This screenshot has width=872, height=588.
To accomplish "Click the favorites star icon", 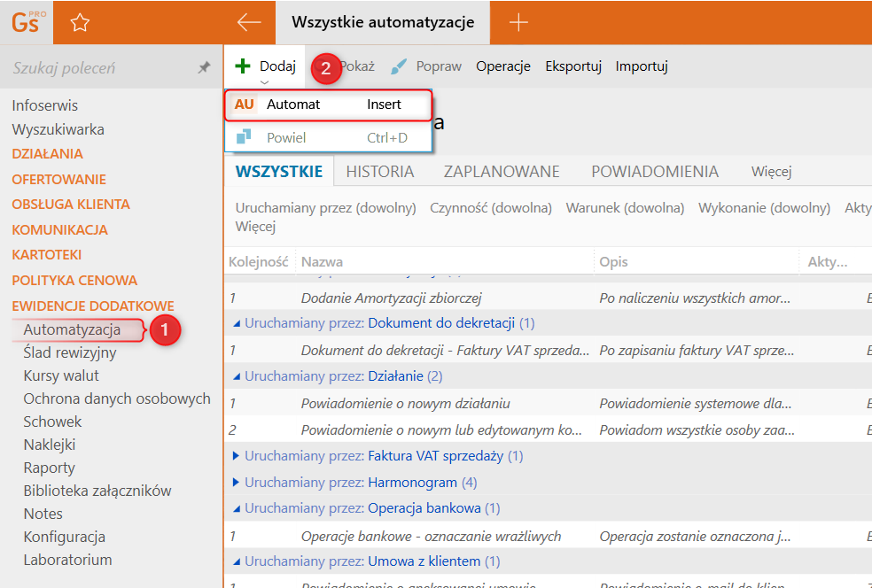I will pyautogui.click(x=80, y=23).
